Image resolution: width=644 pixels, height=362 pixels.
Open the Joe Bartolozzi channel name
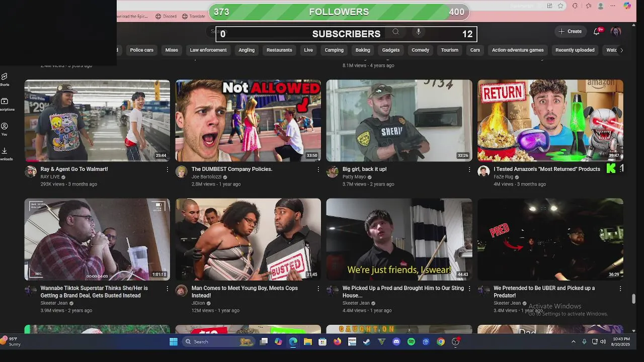click(x=206, y=177)
